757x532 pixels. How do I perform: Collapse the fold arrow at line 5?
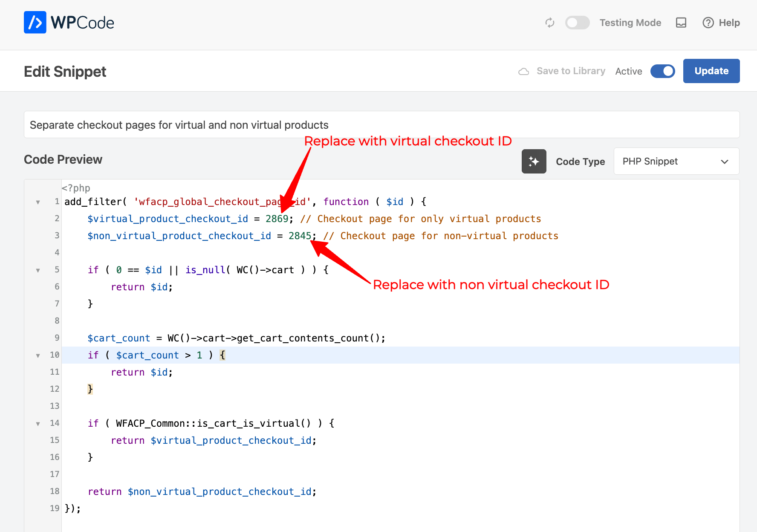coord(38,270)
